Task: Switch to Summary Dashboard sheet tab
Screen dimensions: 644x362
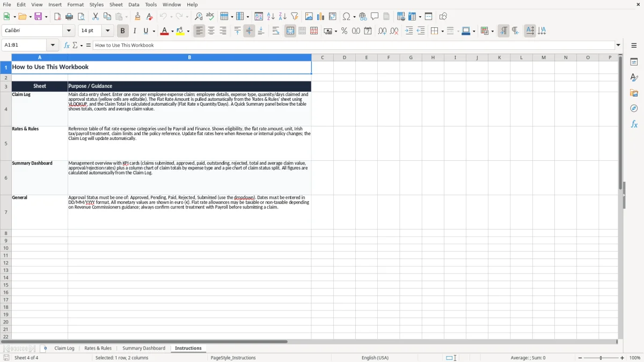Action: (144, 348)
